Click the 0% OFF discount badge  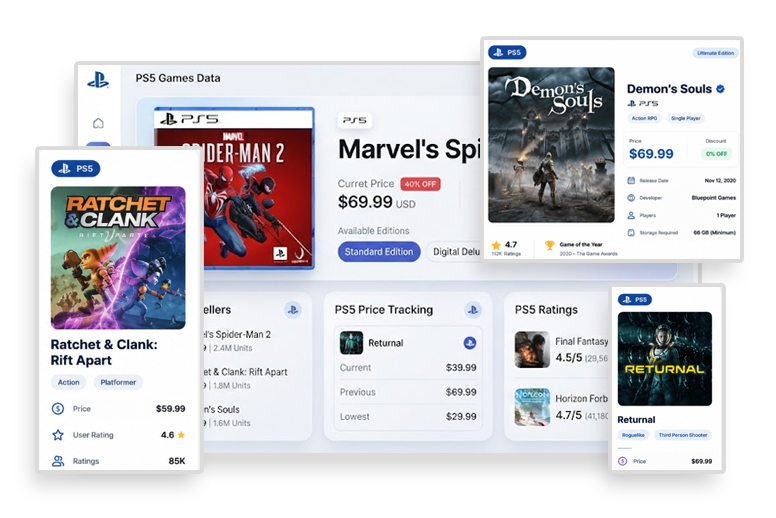click(716, 154)
